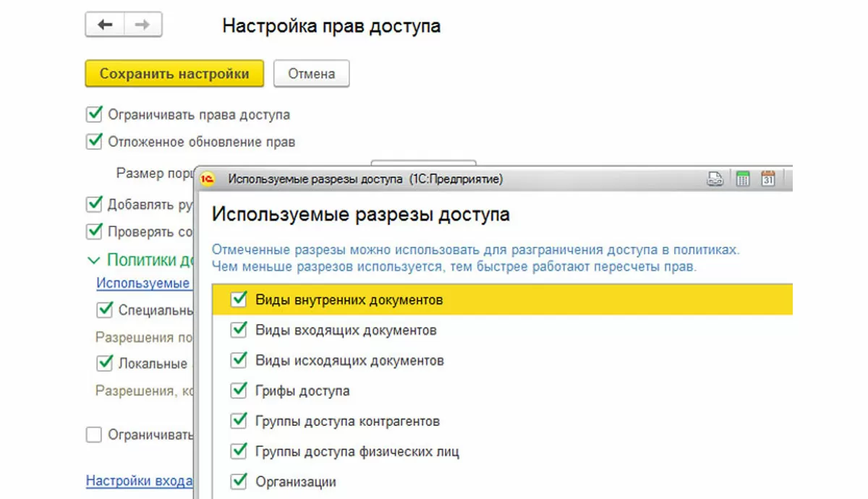Click the forward navigation arrow
Viewport: 868px width, 499px height.
pyautogui.click(x=142, y=25)
